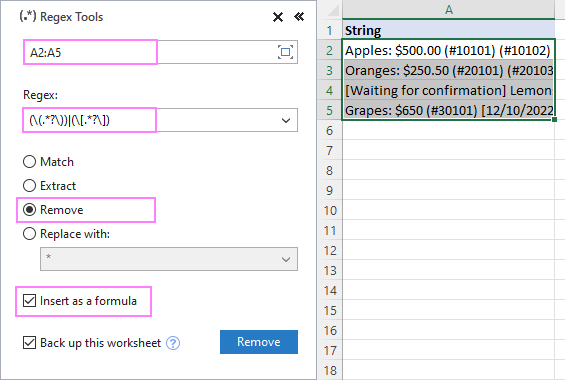Expand the Regex pattern dropdown
The height and width of the screenshot is (380, 565).
pos(286,120)
